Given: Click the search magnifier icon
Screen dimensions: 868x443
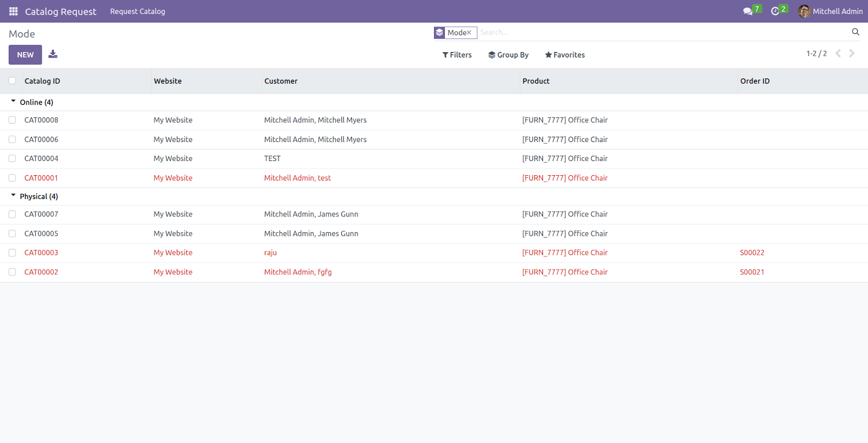Looking at the screenshot, I should [856, 32].
